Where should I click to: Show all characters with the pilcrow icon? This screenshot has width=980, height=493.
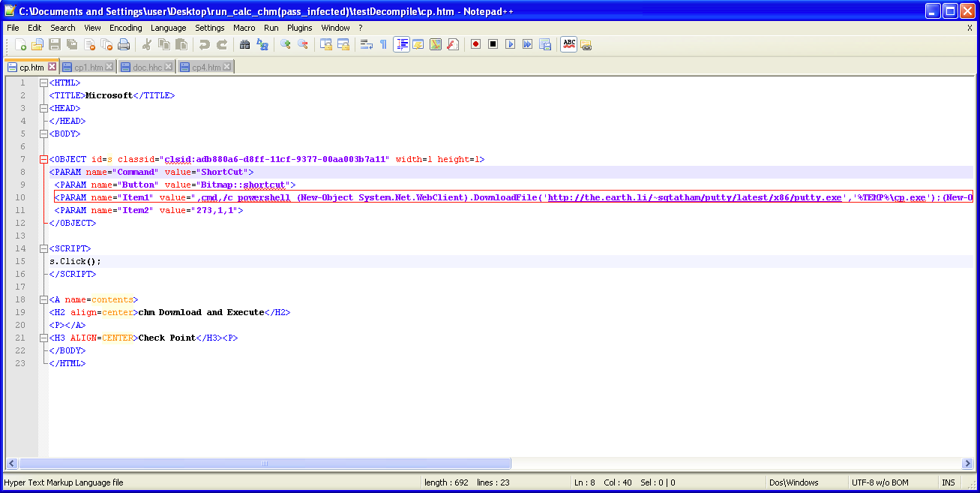[384, 44]
